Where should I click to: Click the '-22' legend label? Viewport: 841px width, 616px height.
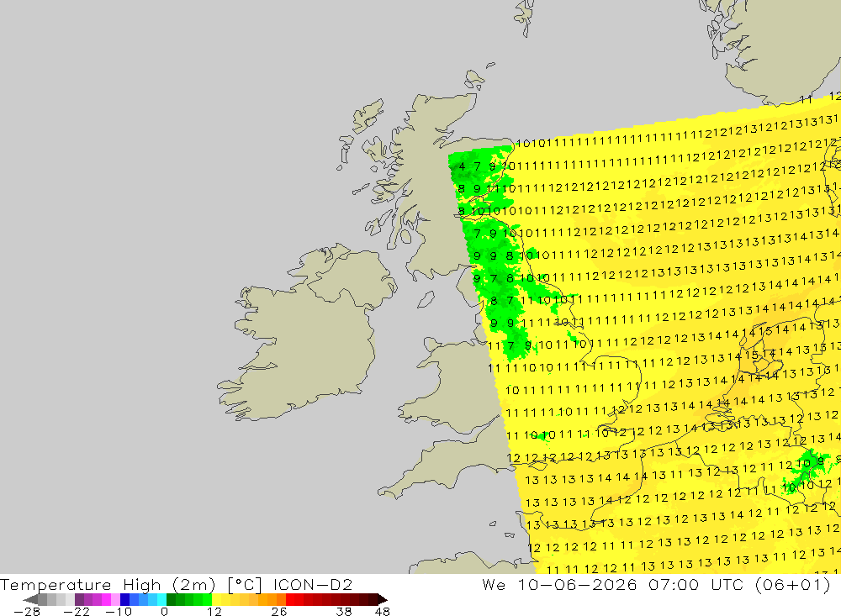tap(77, 612)
